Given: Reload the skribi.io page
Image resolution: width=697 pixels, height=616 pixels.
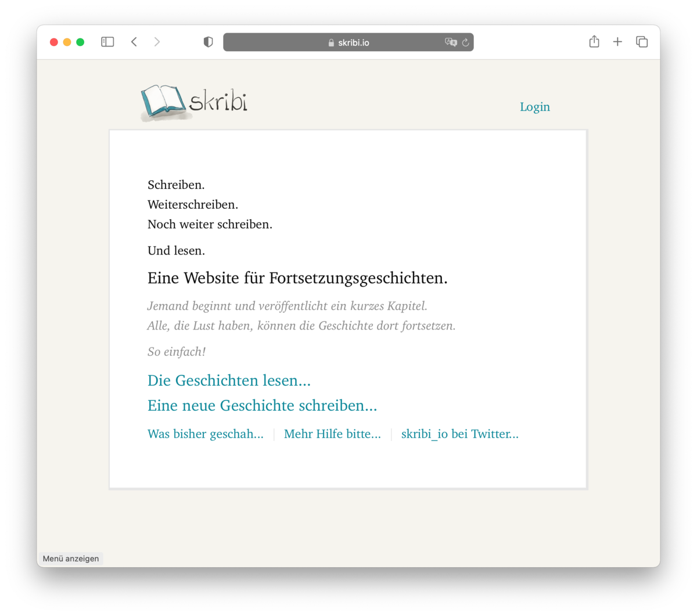Looking at the screenshot, I should pos(465,42).
